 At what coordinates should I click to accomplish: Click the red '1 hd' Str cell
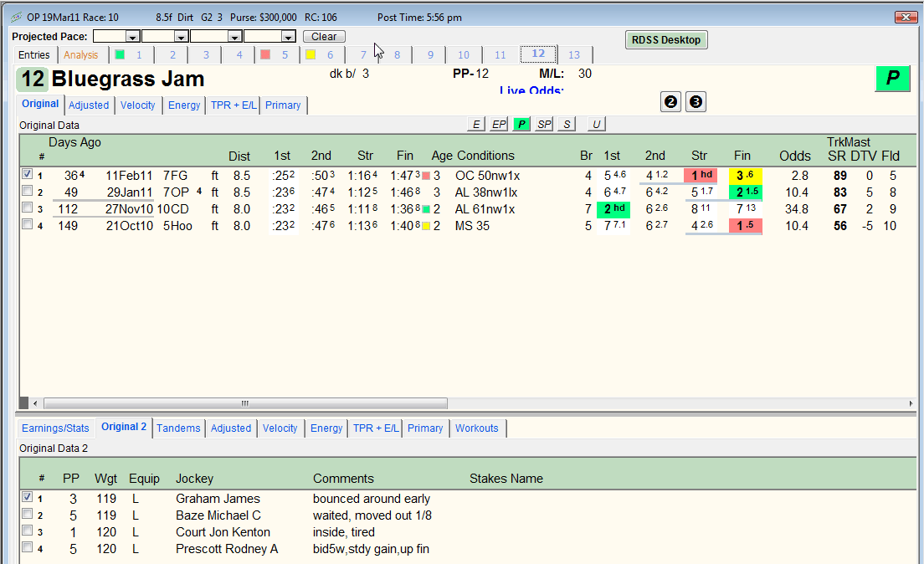pyautogui.click(x=701, y=175)
